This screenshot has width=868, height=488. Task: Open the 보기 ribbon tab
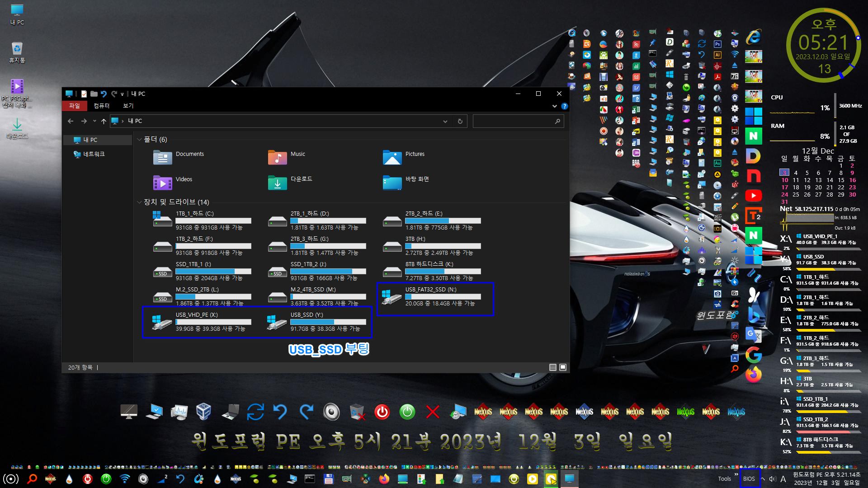click(x=128, y=106)
